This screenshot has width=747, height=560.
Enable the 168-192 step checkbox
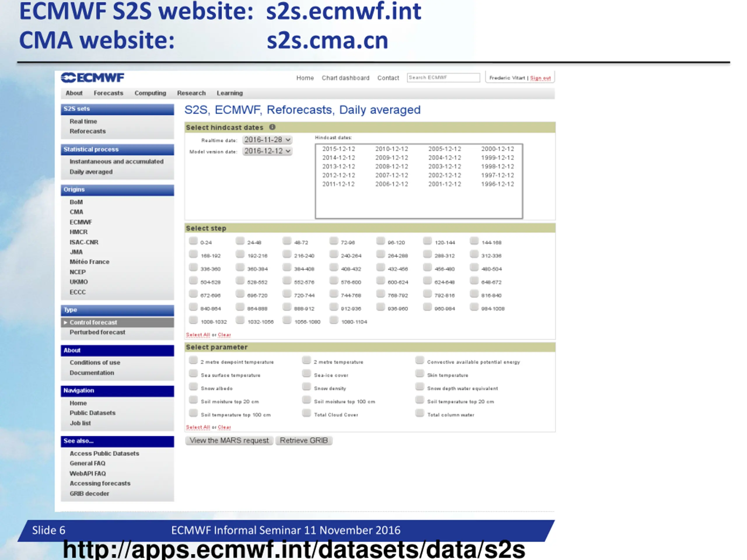point(193,254)
